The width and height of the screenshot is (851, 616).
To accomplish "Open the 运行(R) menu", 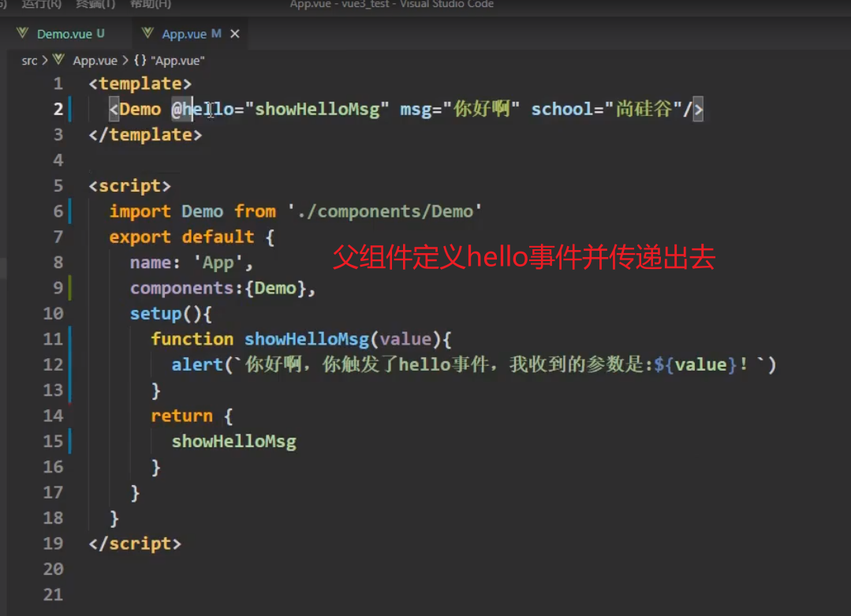I will click(41, 5).
